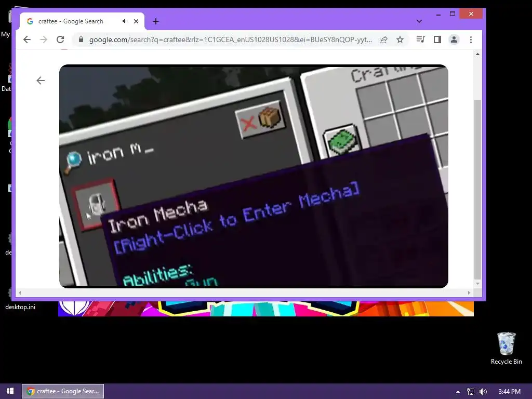
Task: Mute the tab via speaker icon
Action: 125,21
